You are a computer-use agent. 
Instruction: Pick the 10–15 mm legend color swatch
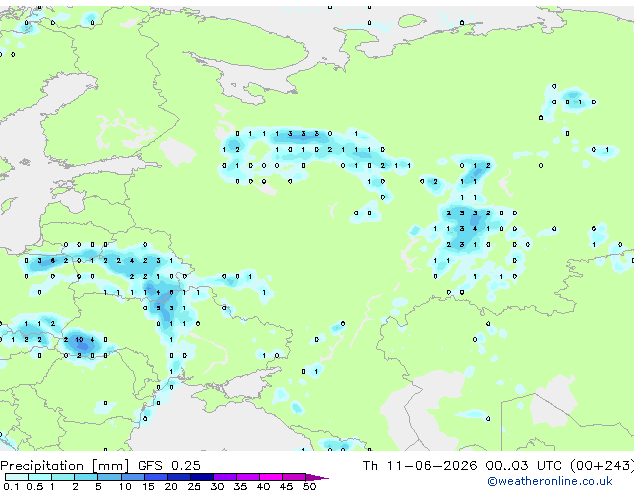pos(133,477)
